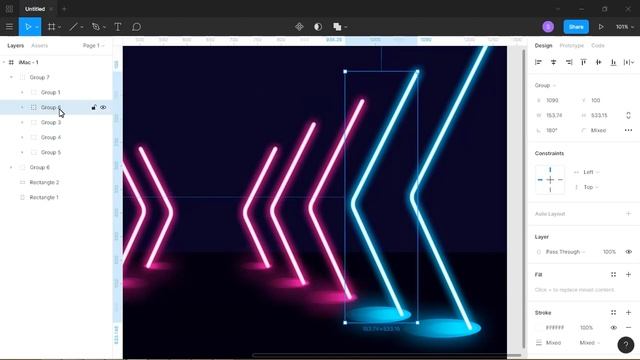Viewport: 640px width, 360px height.
Task: Click the Mask icon in toolbar
Action: [318, 27]
